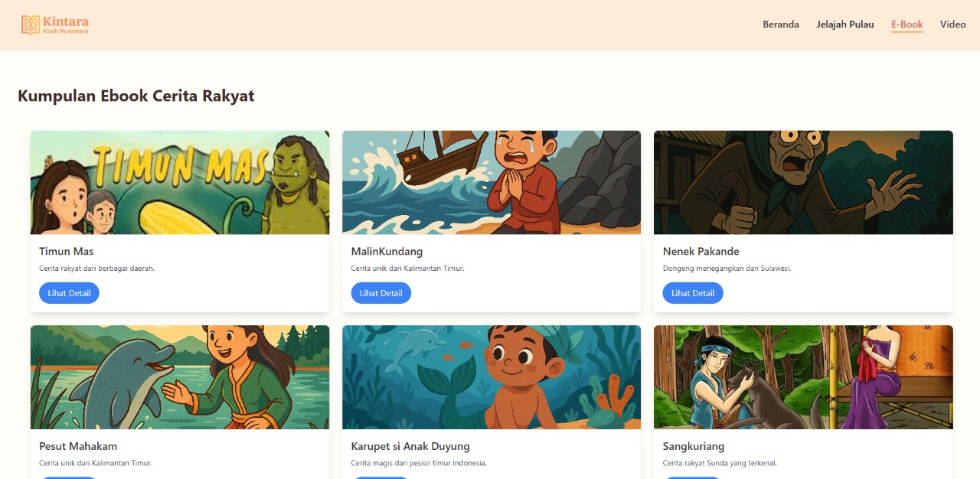Click the Pesut Mahakam title text
This screenshot has width=980, height=479.
point(78,446)
